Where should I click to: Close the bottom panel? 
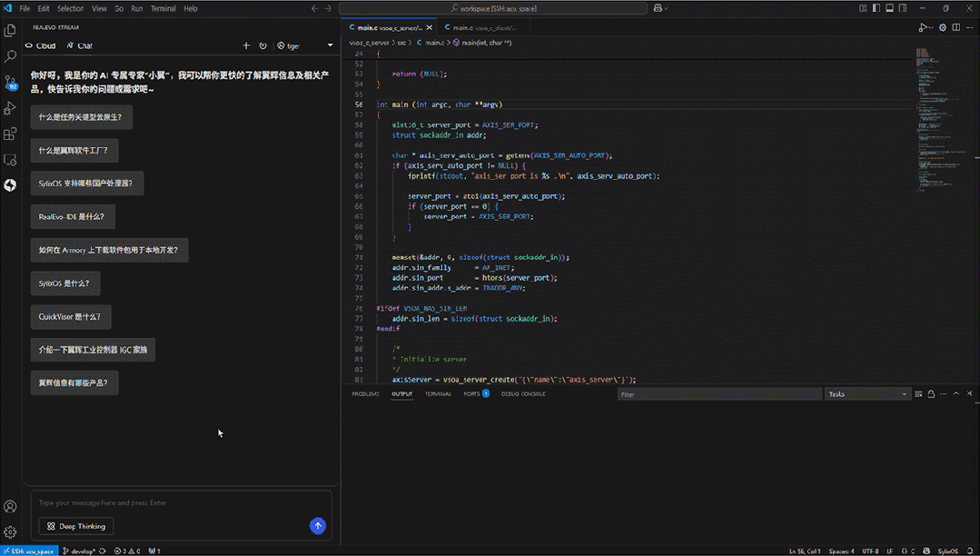pyautogui.click(x=969, y=394)
